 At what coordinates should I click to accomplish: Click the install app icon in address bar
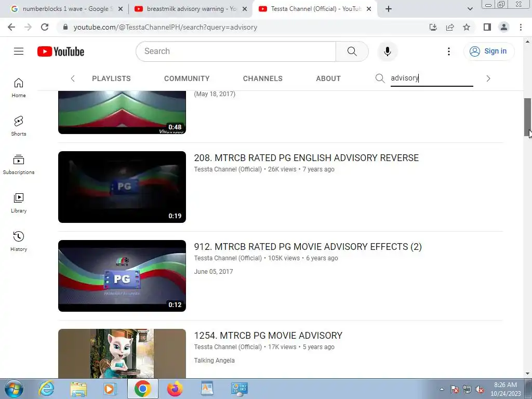coord(433,27)
